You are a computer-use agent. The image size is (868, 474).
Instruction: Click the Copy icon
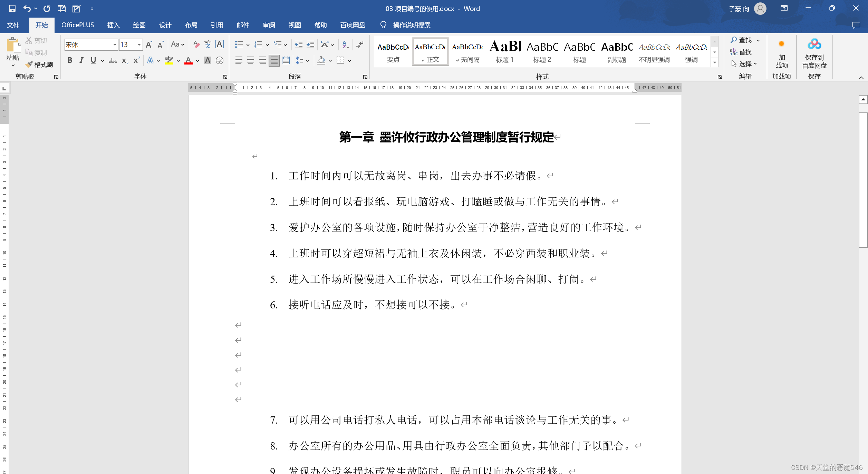[x=29, y=52]
